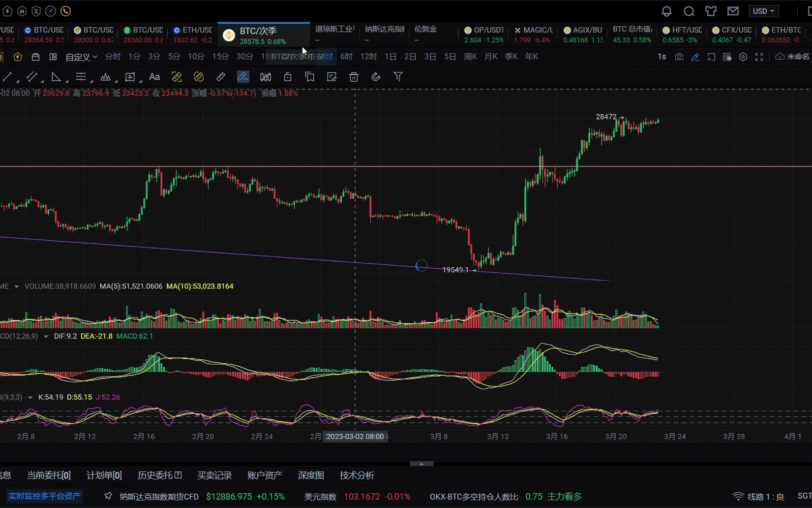The height and width of the screenshot is (508, 812).
Task: Open the 未命名 cloud layout menu
Action: tap(792, 57)
